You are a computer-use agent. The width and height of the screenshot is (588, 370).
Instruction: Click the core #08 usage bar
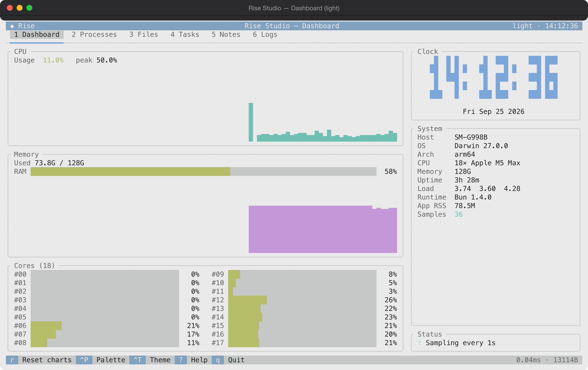105,343
